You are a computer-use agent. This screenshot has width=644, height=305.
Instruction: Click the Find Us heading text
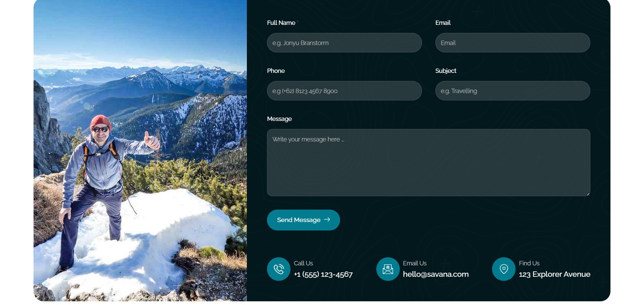pyautogui.click(x=529, y=263)
